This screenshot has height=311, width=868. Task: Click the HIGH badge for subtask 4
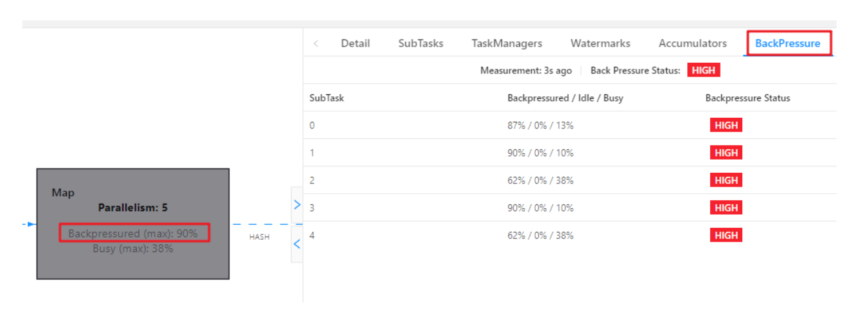click(x=726, y=236)
